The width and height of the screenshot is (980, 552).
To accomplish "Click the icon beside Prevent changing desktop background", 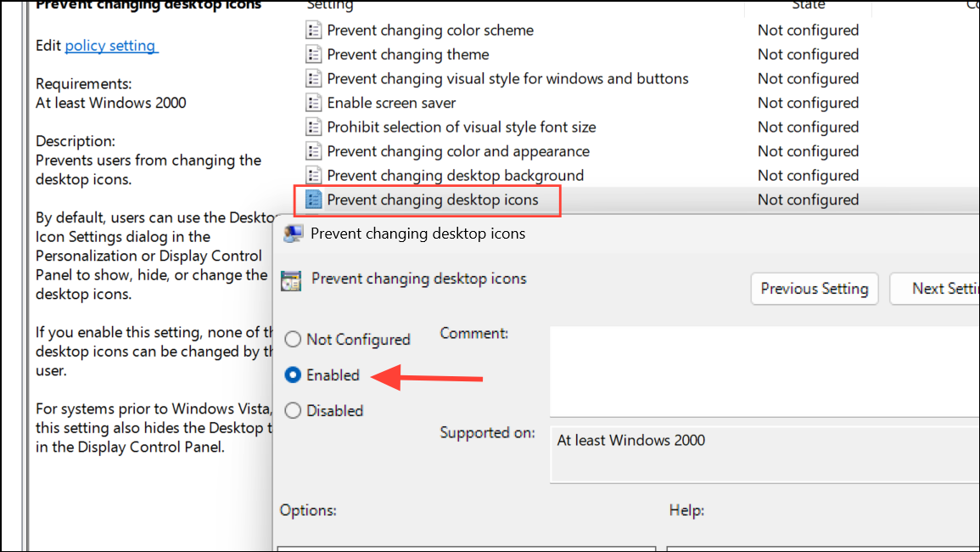I will (x=313, y=175).
